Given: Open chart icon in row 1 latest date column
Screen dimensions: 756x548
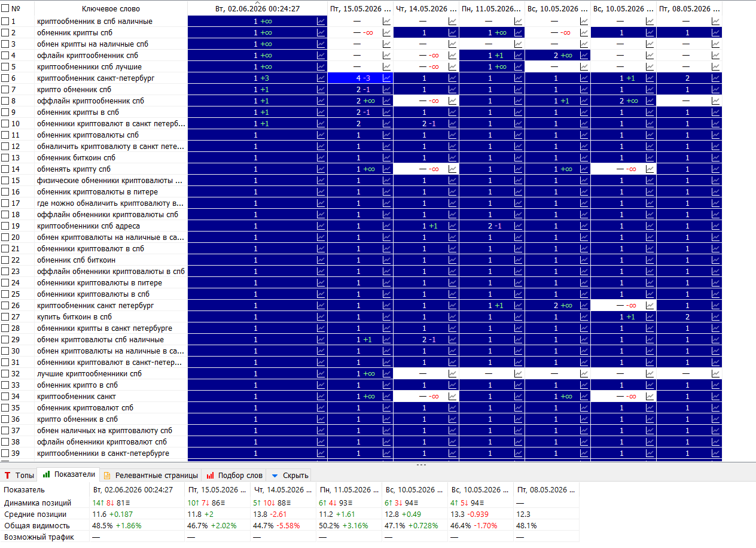Looking at the screenshot, I should click(x=321, y=21).
